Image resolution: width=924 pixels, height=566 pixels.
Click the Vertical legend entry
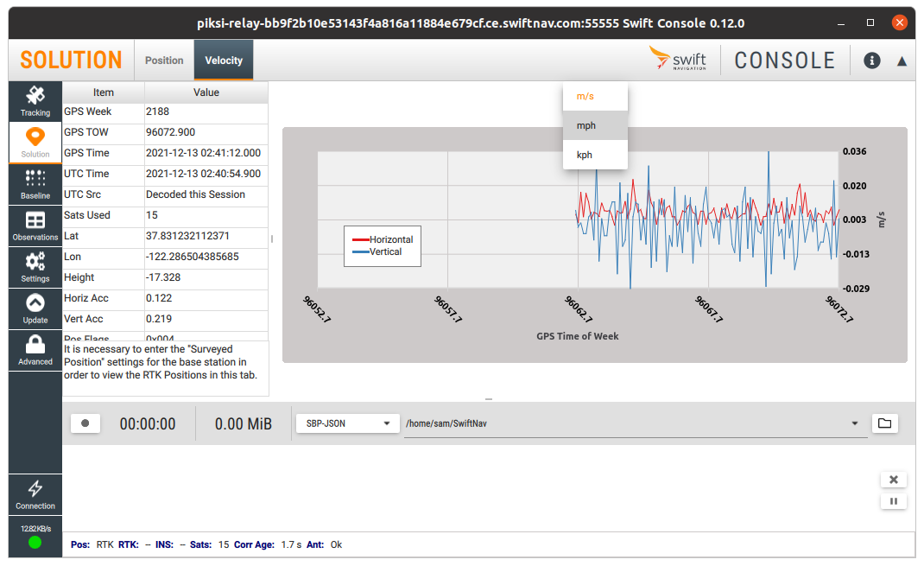[x=377, y=251]
